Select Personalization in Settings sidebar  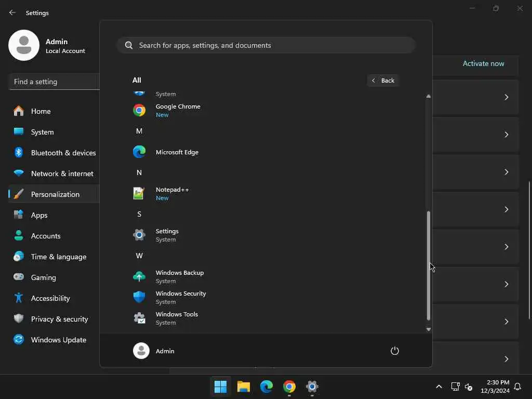(x=54, y=194)
